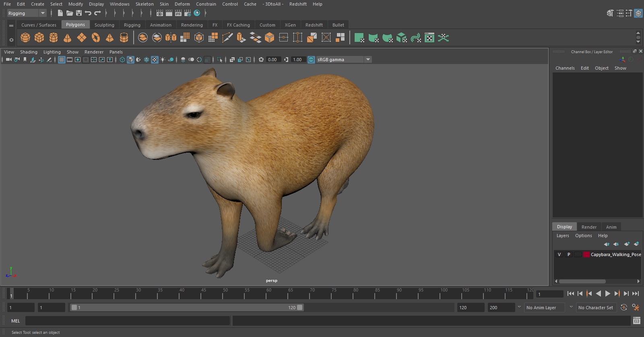The height and width of the screenshot is (337, 644).
Task: Open the Rigging menu set dropdown
Action: (x=27, y=13)
